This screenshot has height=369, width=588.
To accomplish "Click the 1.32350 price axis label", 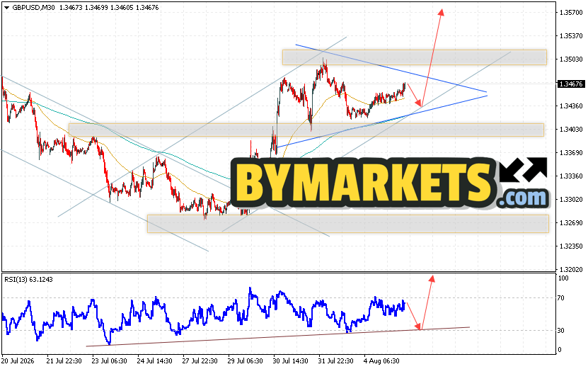I will [571, 246].
